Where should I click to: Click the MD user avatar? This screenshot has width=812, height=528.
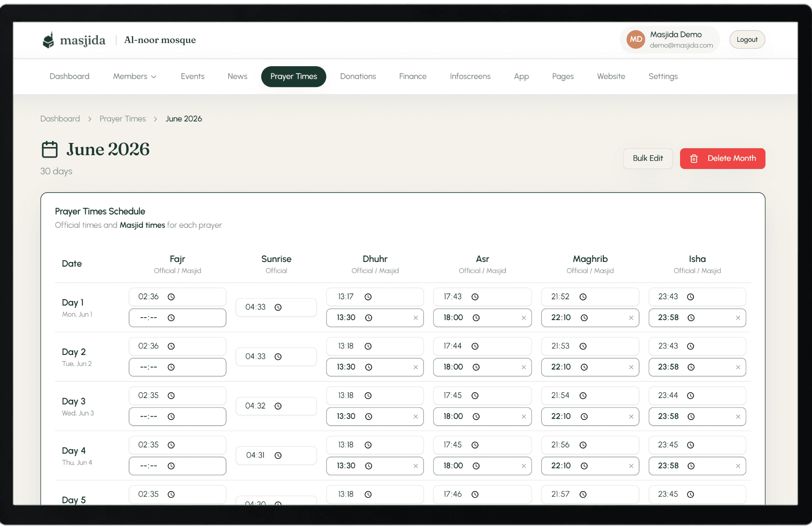pos(636,39)
